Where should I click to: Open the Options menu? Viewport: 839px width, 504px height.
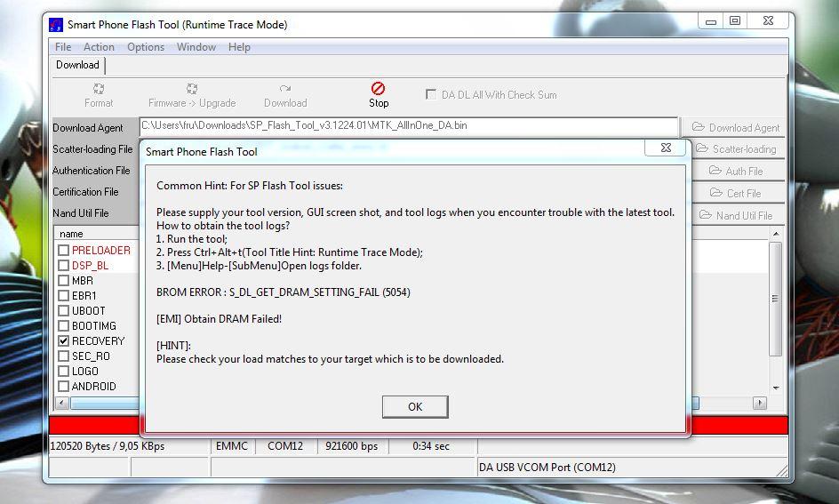tap(146, 47)
